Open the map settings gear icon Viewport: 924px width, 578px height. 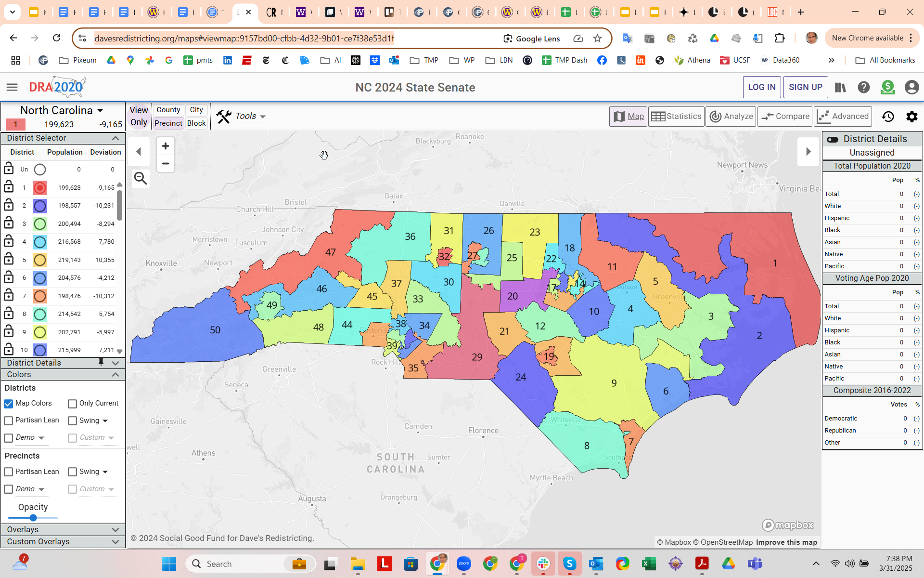[911, 117]
